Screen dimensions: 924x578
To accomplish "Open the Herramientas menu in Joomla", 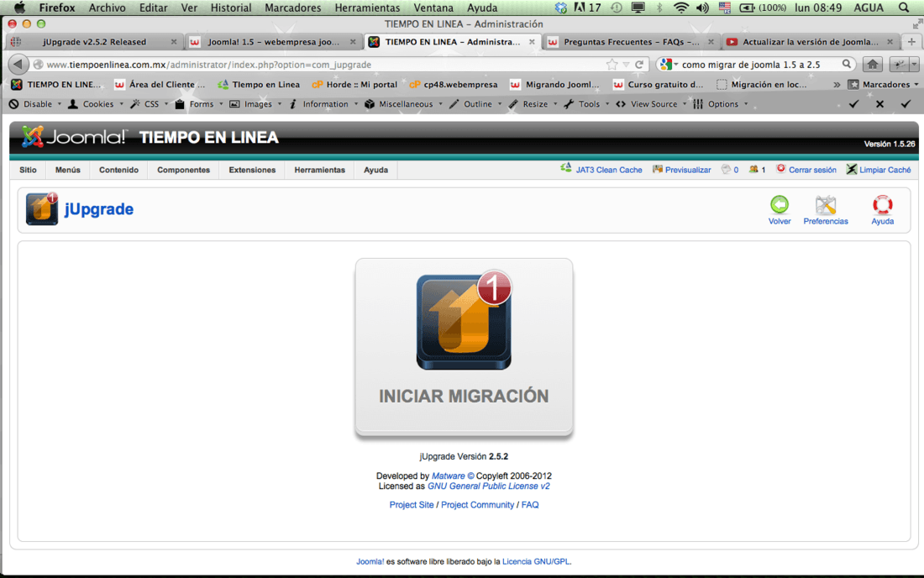I will [x=319, y=170].
